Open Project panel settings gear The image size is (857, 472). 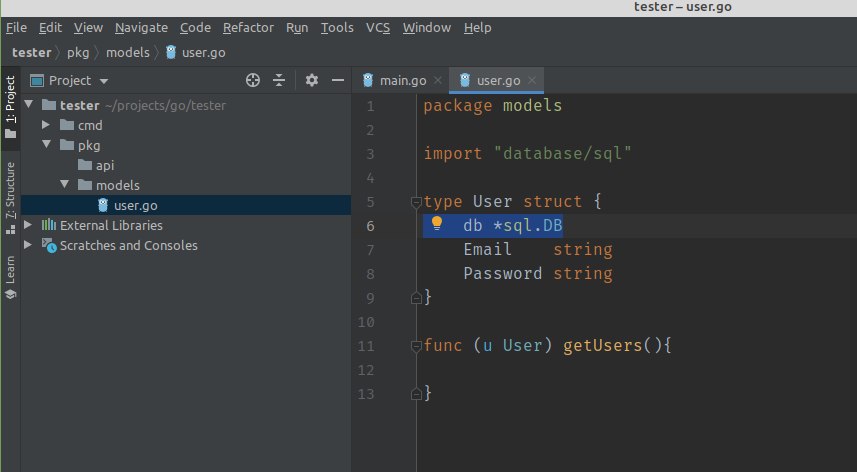(x=311, y=80)
